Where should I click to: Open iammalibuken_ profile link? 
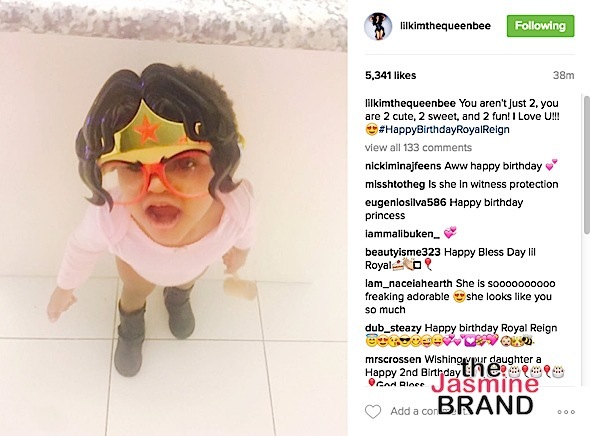point(402,234)
